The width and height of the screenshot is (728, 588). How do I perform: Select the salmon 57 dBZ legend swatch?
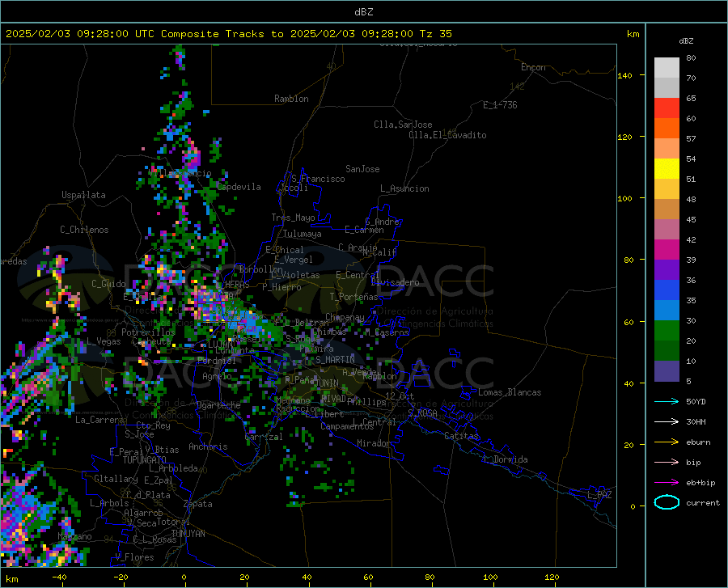(x=667, y=149)
